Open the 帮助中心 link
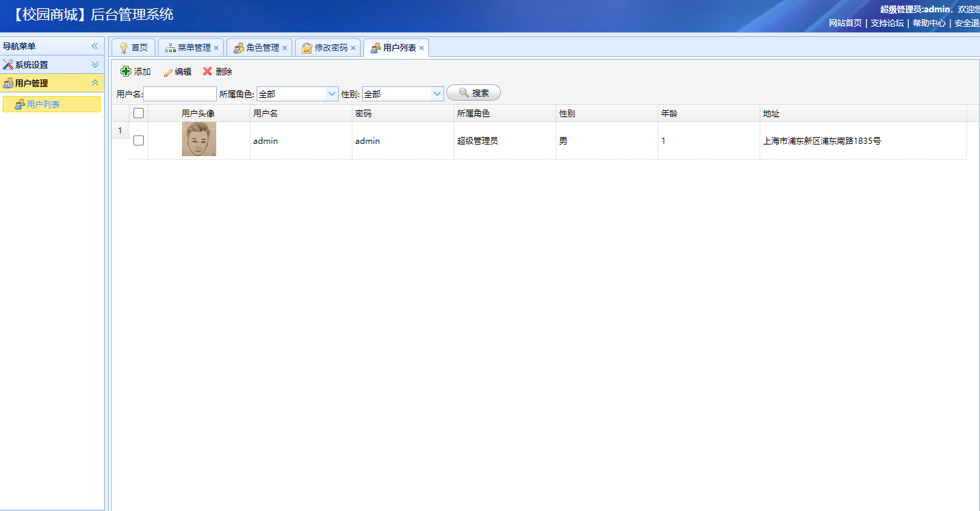This screenshot has width=980, height=511. pos(929,23)
